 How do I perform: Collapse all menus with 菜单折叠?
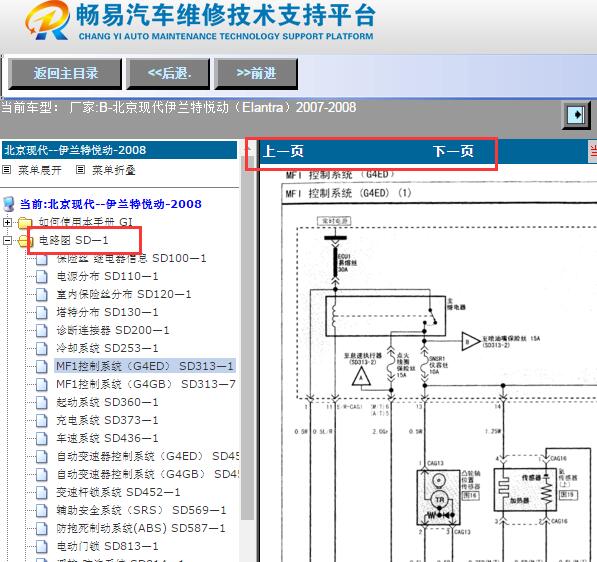pos(113,170)
